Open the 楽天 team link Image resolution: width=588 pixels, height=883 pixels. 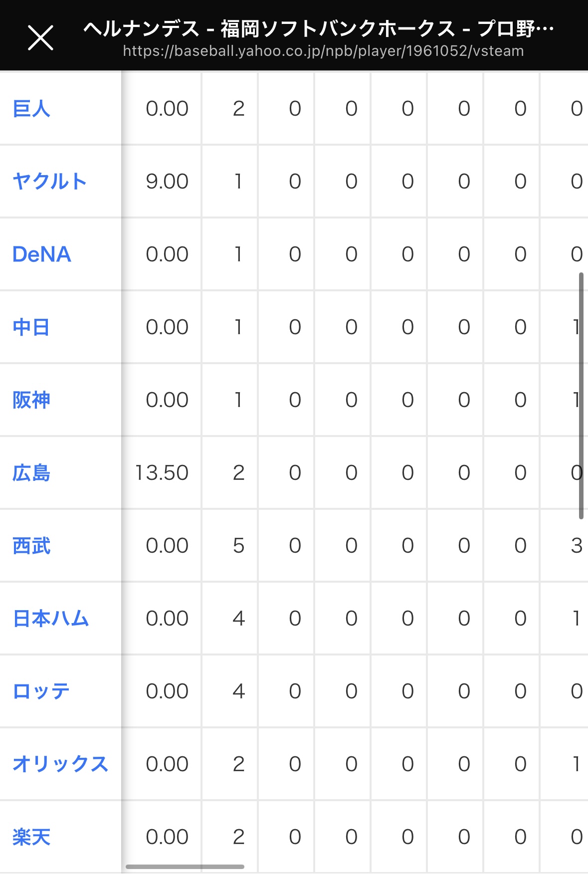coord(31,837)
